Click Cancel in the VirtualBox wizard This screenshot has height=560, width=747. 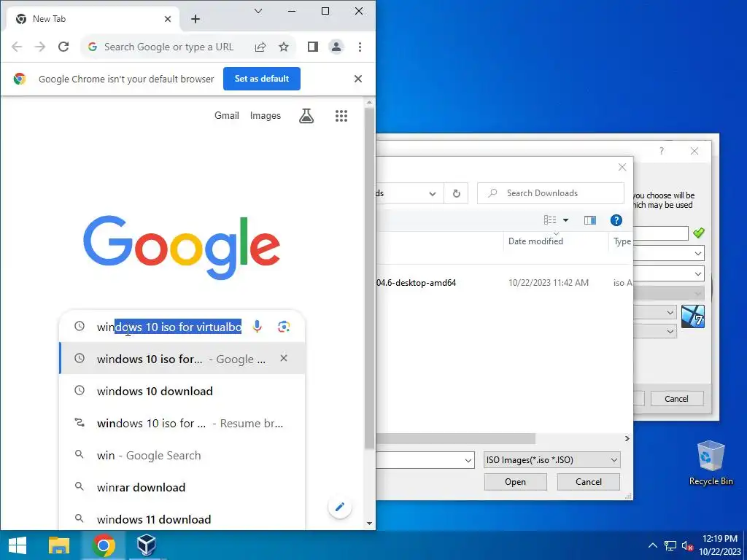(x=676, y=399)
